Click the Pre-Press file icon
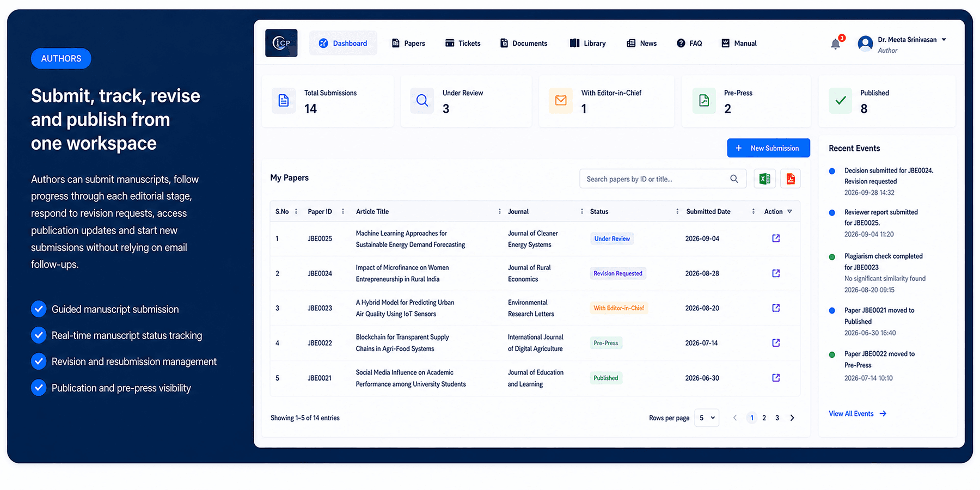 (x=704, y=101)
